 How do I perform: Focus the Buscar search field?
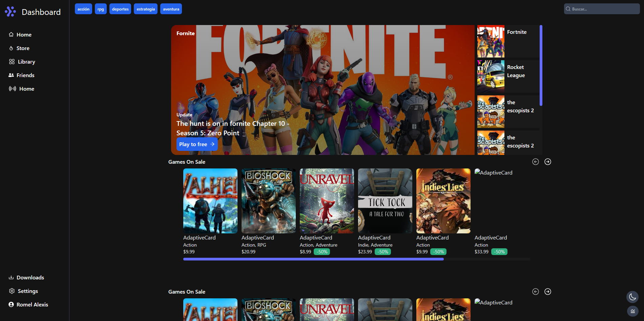tap(602, 9)
